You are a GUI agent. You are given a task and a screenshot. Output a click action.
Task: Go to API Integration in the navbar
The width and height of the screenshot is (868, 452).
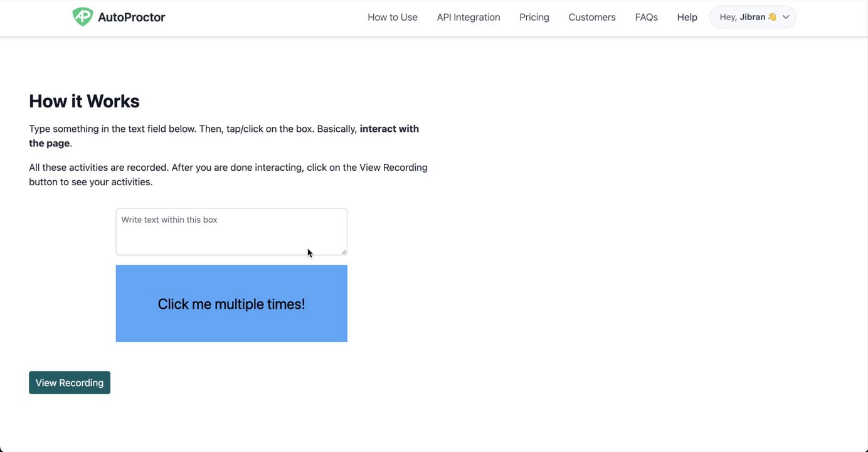coord(468,18)
